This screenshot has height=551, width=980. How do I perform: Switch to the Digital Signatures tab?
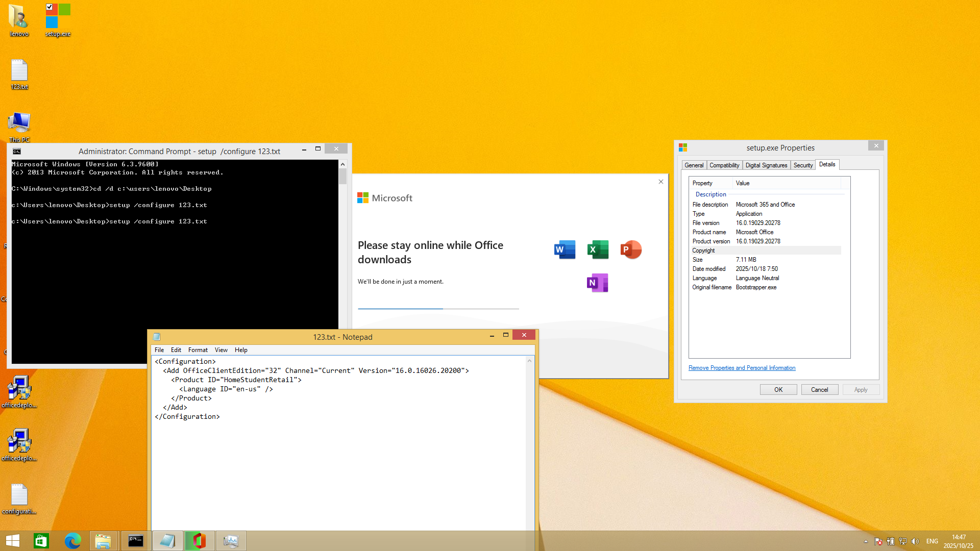coord(766,165)
